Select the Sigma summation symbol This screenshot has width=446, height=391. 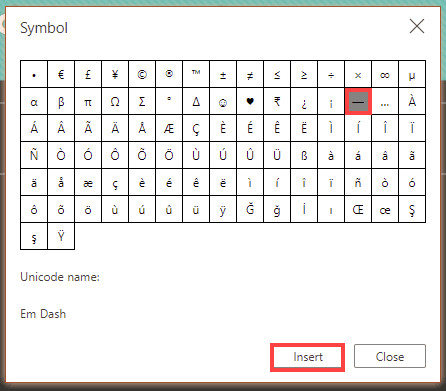142,101
